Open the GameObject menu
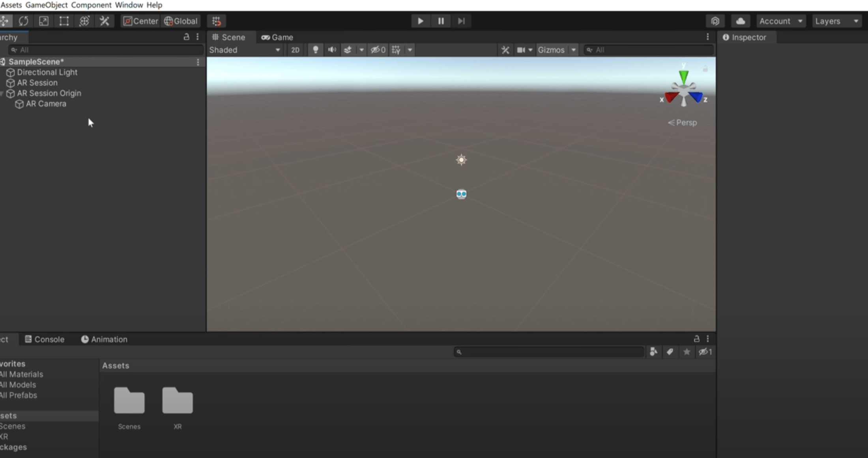868x458 pixels. [x=46, y=5]
